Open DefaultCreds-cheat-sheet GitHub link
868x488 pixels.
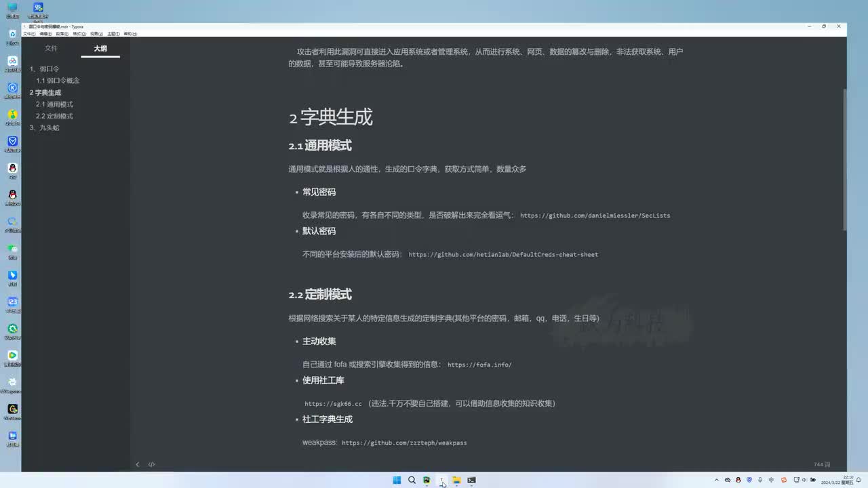[x=503, y=255]
